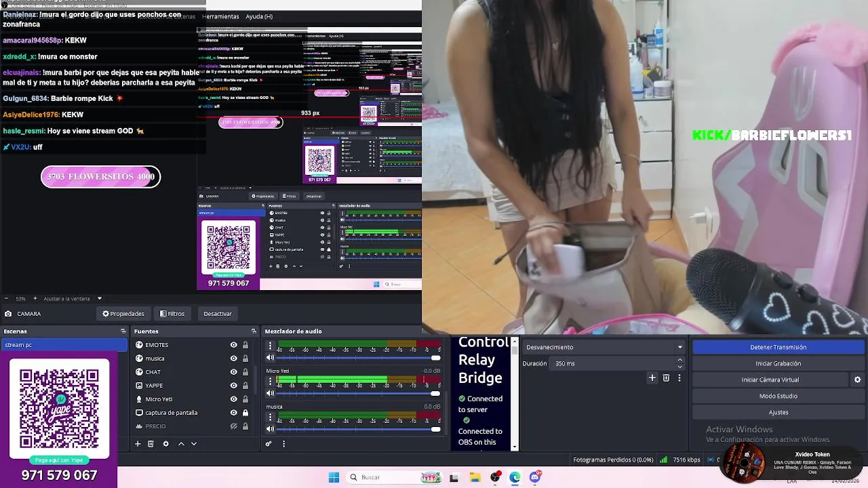Select the stream pc scene

point(64,345)
